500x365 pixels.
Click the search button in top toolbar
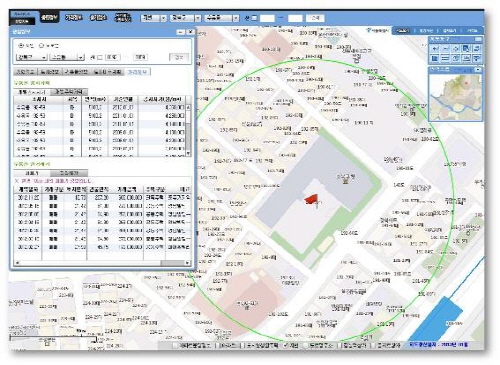(315, 18)
